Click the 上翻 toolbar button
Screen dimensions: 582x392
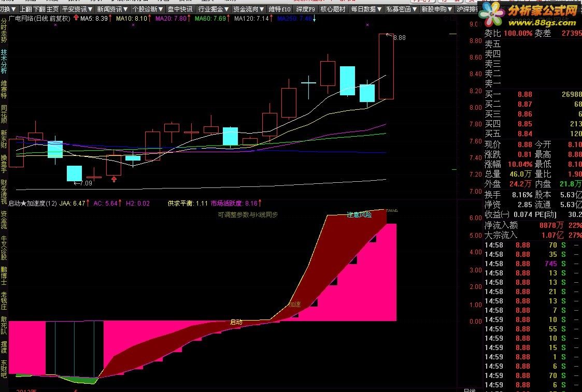(26, 9)
